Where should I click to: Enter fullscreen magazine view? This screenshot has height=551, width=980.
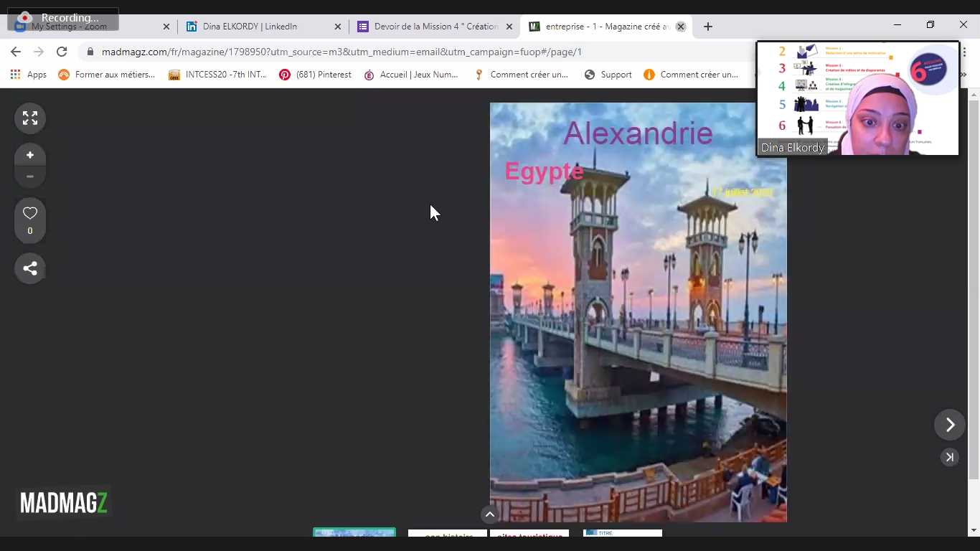30,118
